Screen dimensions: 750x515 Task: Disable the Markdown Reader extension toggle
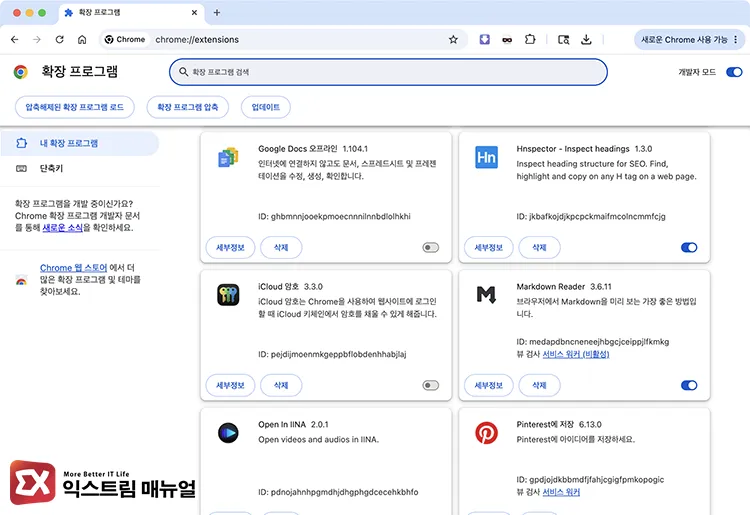pos(689,385)
